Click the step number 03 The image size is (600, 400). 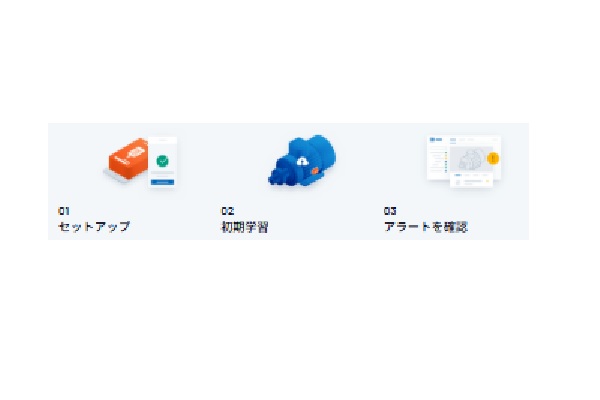[x=390, y=211]
